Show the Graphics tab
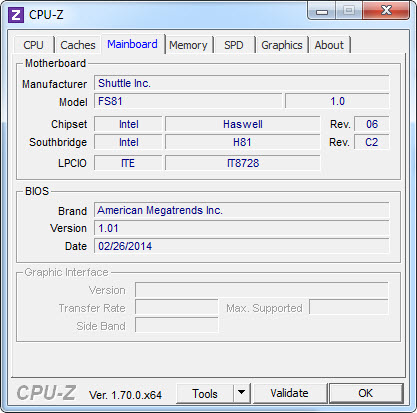Image resolution: width=417 pixels, height=413 pixels. [282, 45]
